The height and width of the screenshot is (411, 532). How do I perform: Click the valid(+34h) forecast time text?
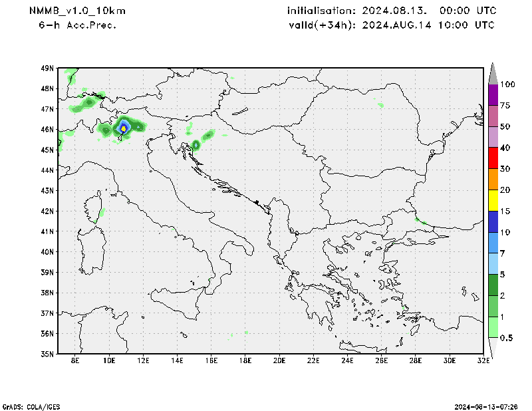click(x=391, y=25)
